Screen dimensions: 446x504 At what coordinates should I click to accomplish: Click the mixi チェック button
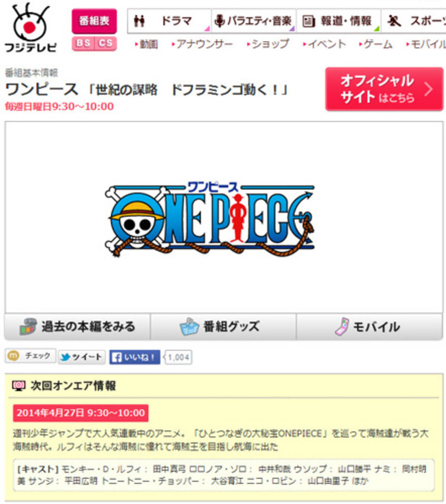point(30,356)
